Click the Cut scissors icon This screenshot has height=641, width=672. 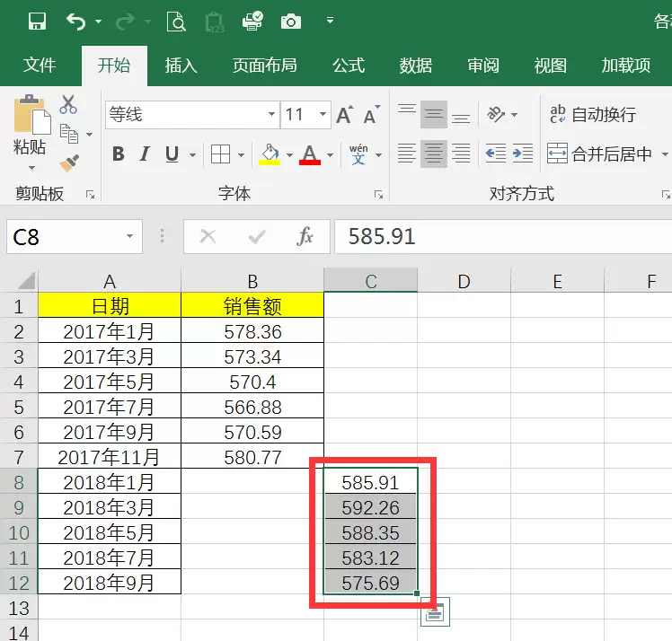point(68,104)
